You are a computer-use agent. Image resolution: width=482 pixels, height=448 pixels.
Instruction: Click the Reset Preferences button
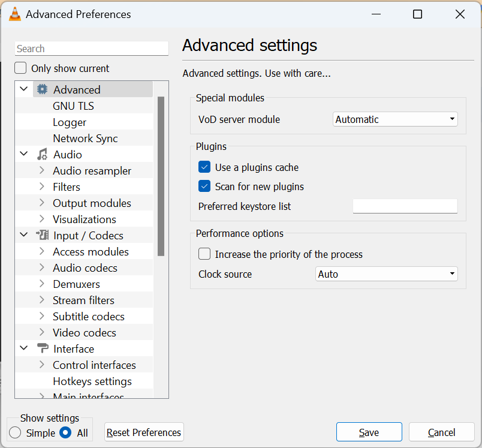(x=144, y=432)
